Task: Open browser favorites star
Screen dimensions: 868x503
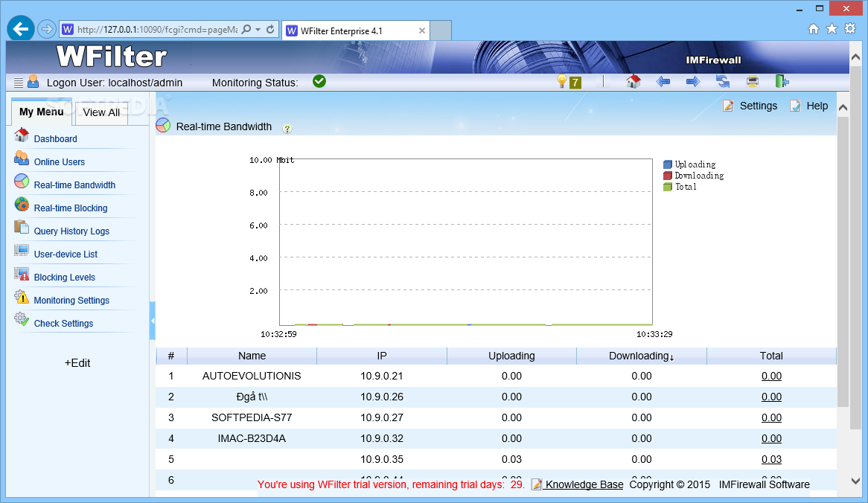Action: (x=832, y=29)
